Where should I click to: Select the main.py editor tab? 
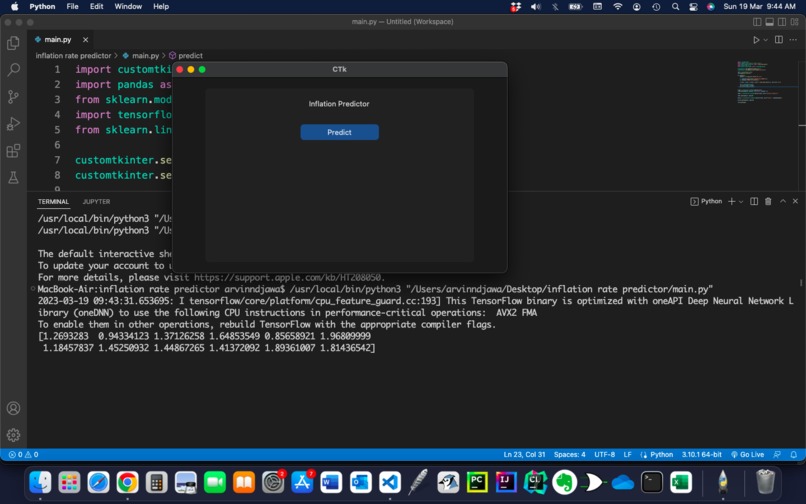(58, 40)
